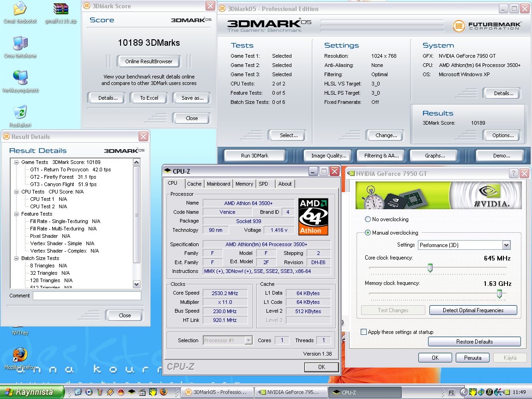Select No overclocking radio button

tap(368, 219)
